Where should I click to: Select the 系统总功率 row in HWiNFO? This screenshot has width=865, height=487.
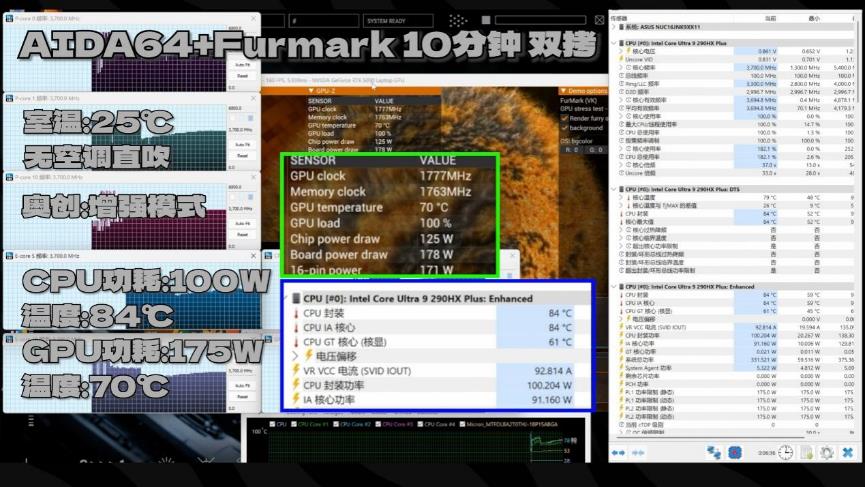pyautogui.click(x=734, y=360)
